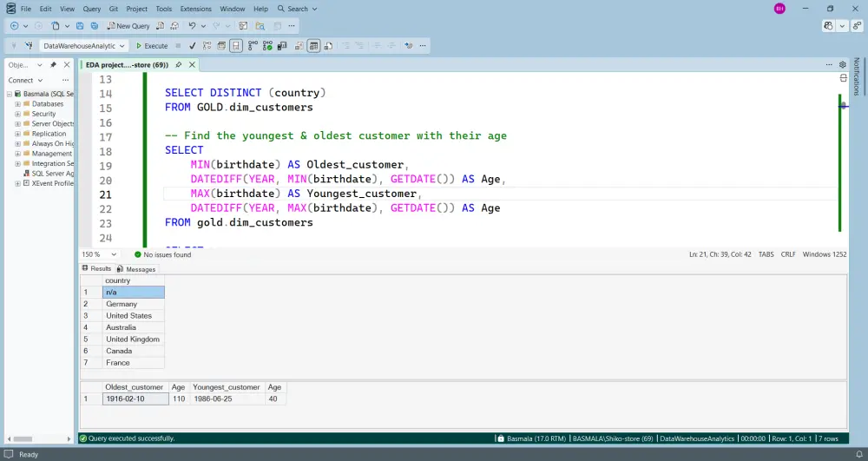Click the New Query button
868x461 pixels.
(x=128, y=26)
